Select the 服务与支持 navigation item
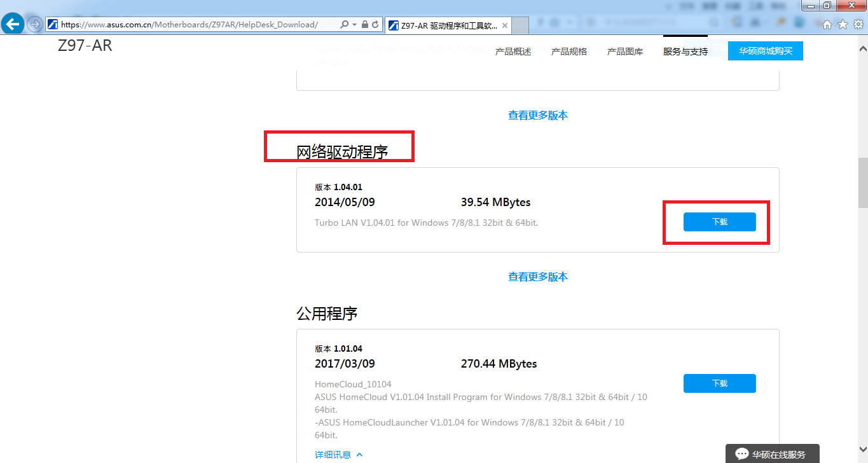 click(685, 52)
